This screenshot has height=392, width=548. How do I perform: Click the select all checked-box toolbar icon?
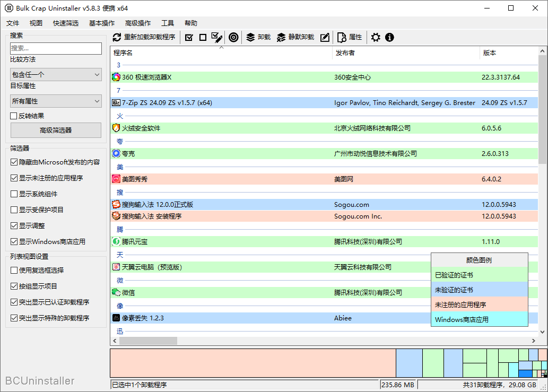[x=189, y=37]
